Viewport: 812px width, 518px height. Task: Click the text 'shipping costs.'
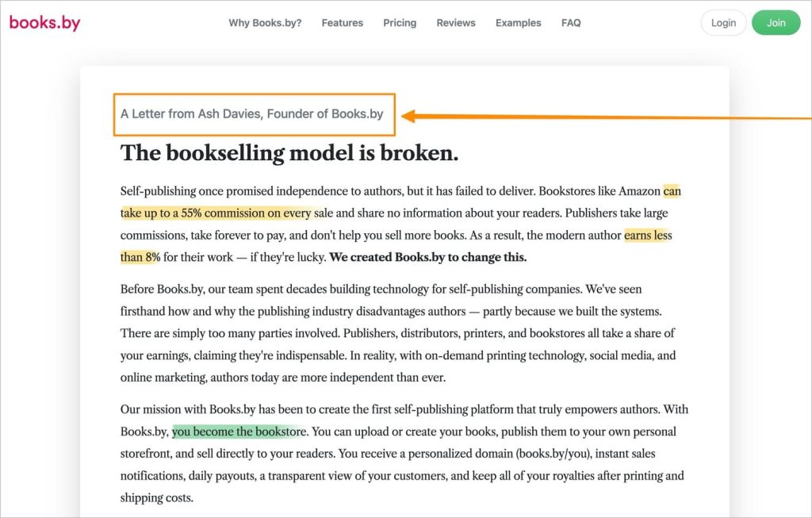pos(157,498)
